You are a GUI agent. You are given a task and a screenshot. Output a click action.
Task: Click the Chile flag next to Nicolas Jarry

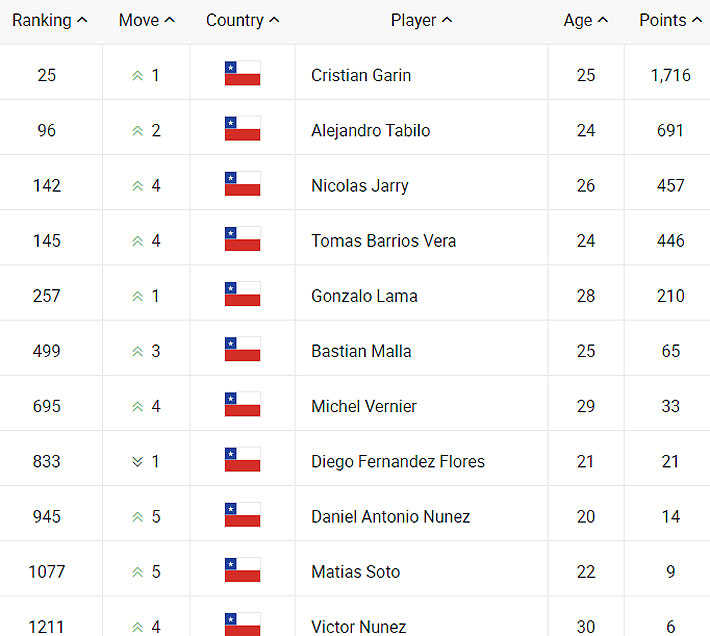click(242, 184)
